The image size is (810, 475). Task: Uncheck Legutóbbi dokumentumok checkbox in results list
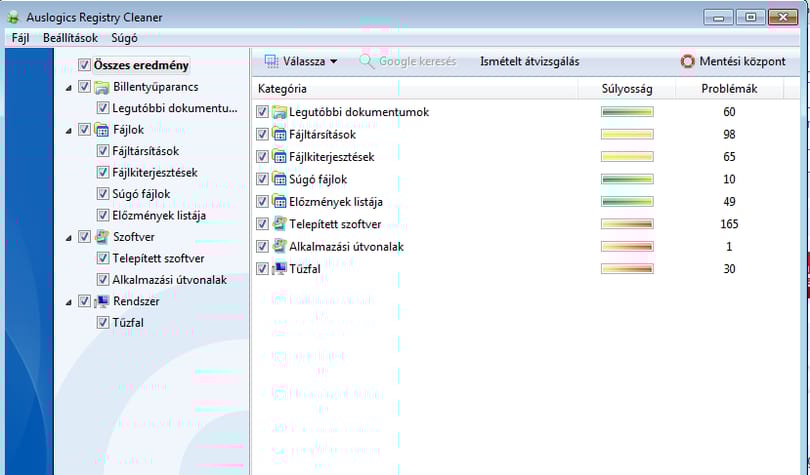262,112
